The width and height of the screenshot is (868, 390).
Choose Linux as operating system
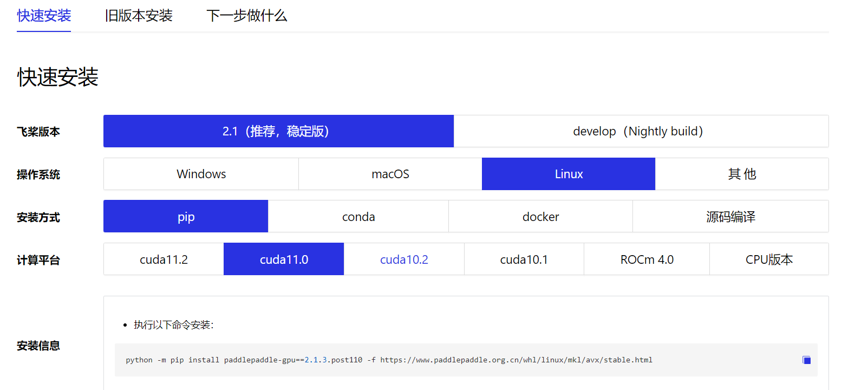coord(569,174)
